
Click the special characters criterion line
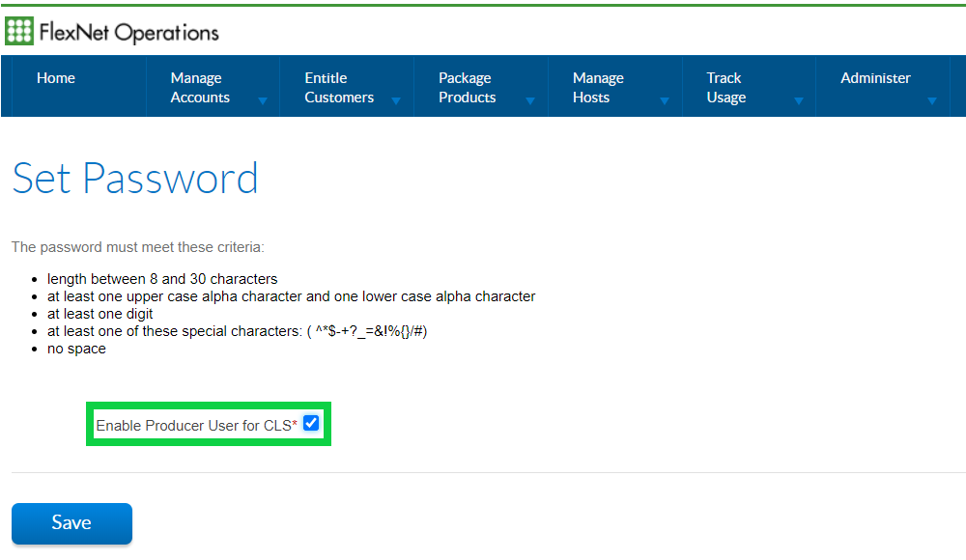tap(238, 331)
